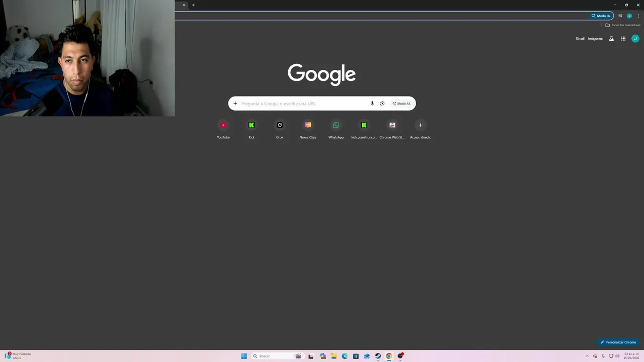Add a new Acceso directo shortcut

coord(421,129)
